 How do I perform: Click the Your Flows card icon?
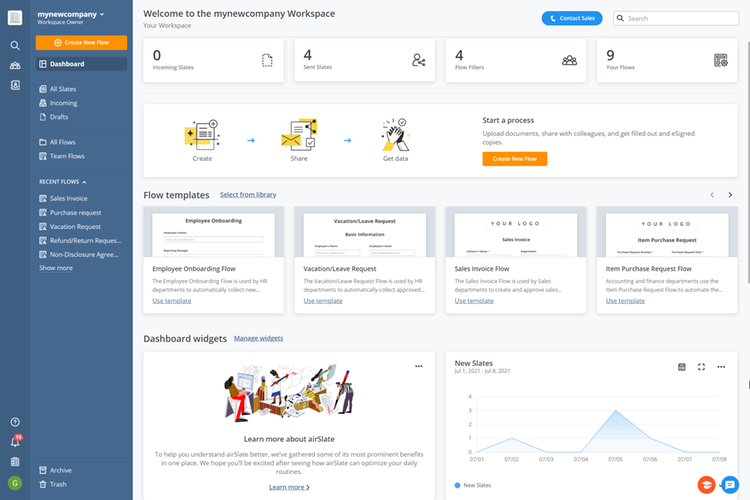click(721, 60)
